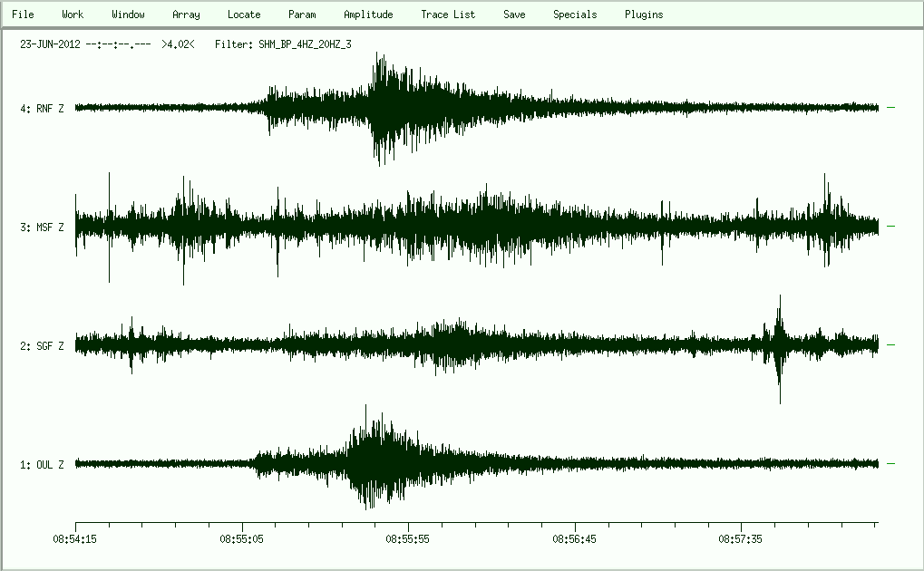Click the 08:54:15 start time label
Screen dimensions: 924x571
[x=75, y=537]
